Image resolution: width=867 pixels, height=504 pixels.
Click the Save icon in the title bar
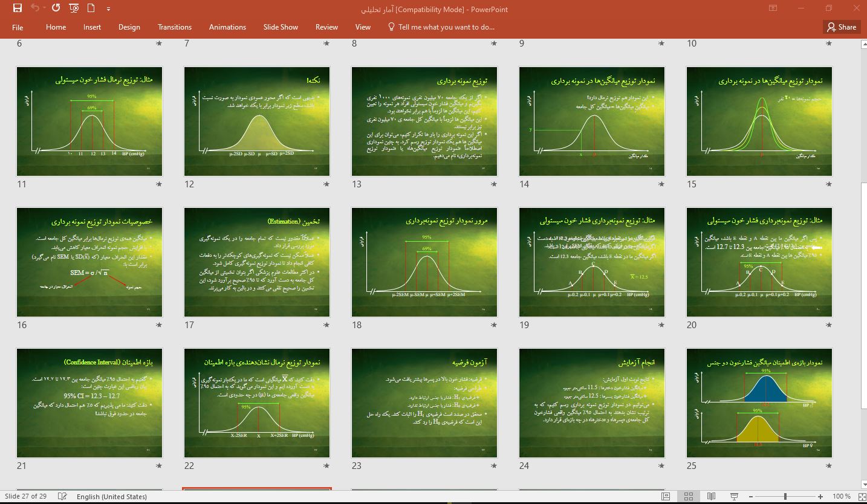coord(17,8)
